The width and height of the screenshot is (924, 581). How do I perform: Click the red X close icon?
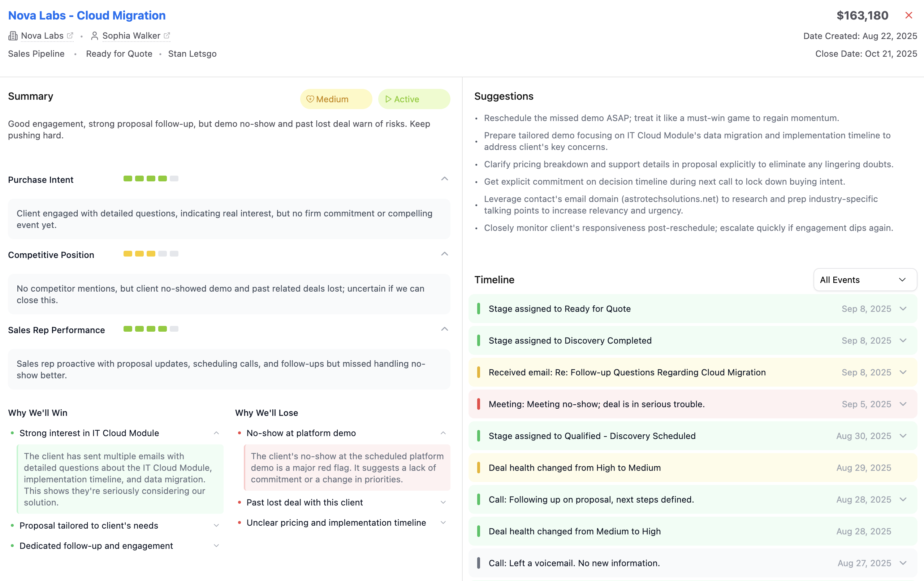tap(908, 15)
